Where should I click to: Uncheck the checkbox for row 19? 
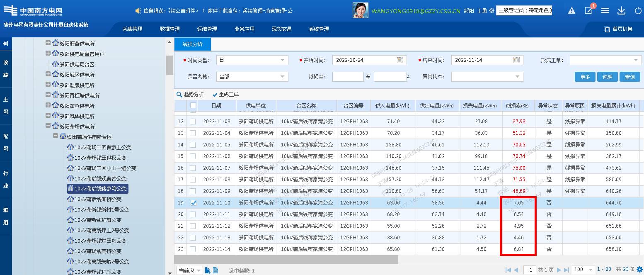tap(193, 203)
